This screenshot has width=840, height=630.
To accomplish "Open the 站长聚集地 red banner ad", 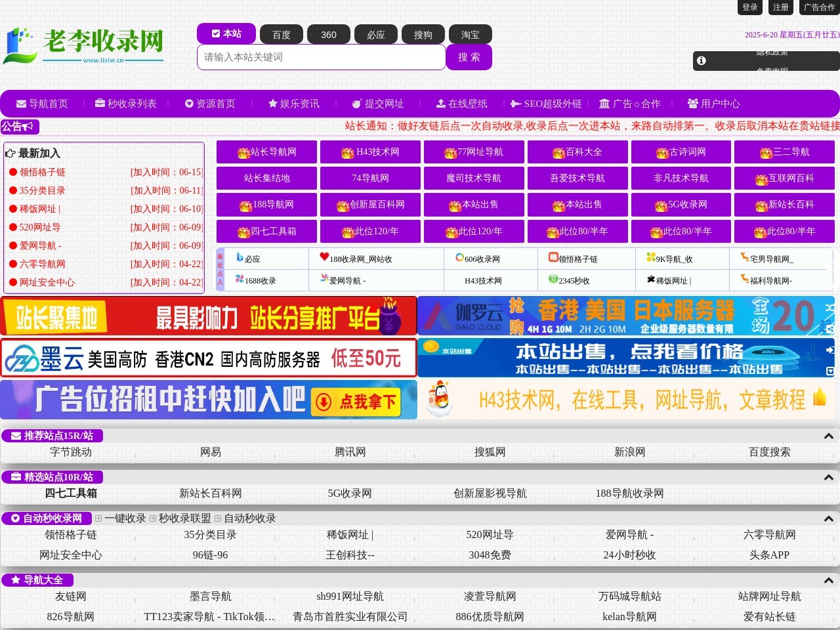I will click(209, 316).
